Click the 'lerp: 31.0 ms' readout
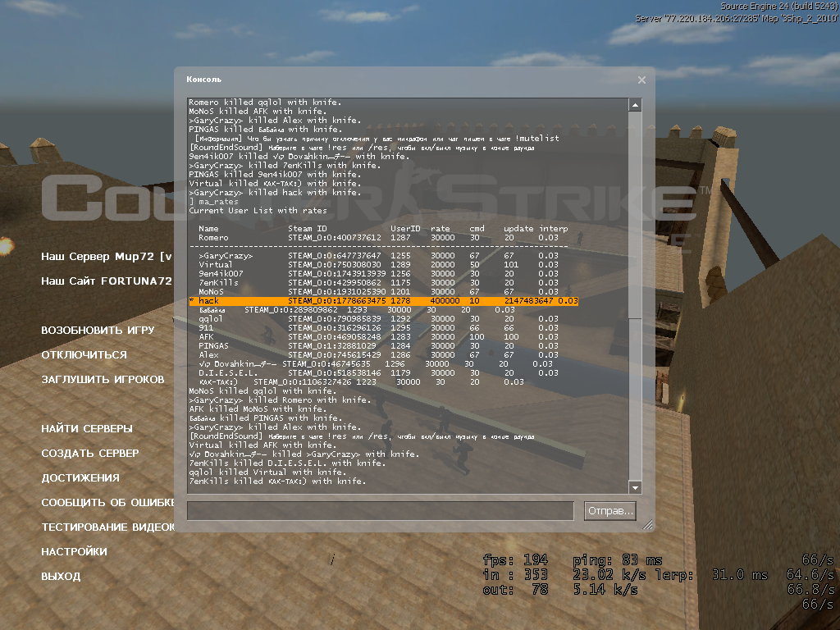Screen dimensions: 840x630 (712, 575)
